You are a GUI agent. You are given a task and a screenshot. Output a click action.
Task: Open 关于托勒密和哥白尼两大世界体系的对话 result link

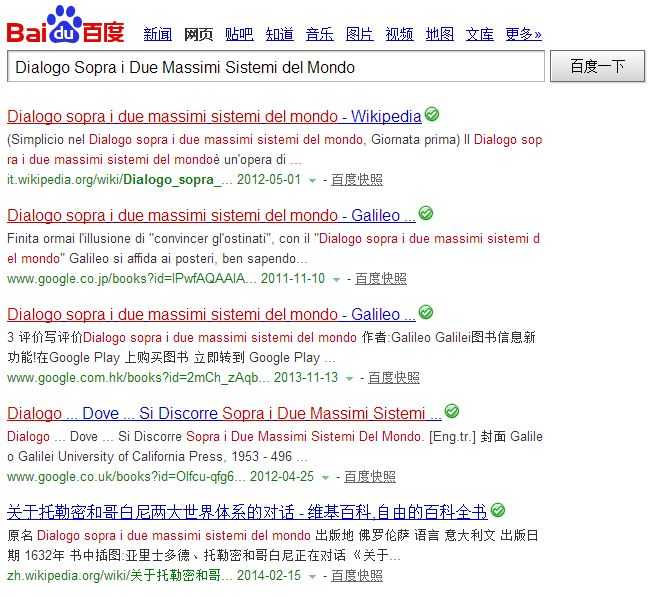tap(247, 512)
